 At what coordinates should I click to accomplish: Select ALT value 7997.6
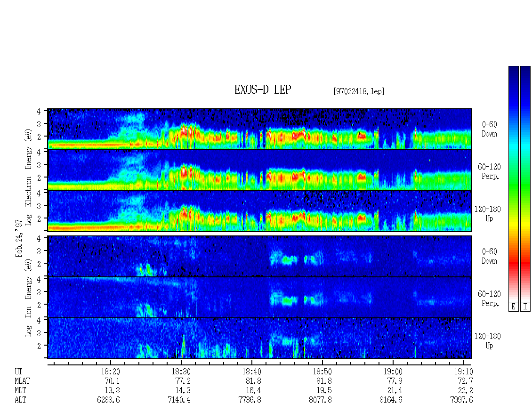(462, 400)
